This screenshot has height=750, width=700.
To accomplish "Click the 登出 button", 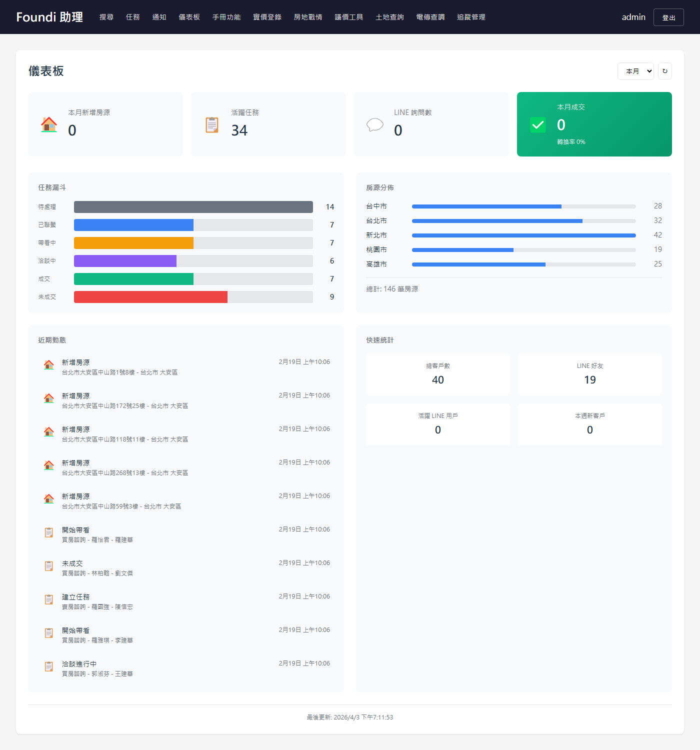I will click(668, 17).
